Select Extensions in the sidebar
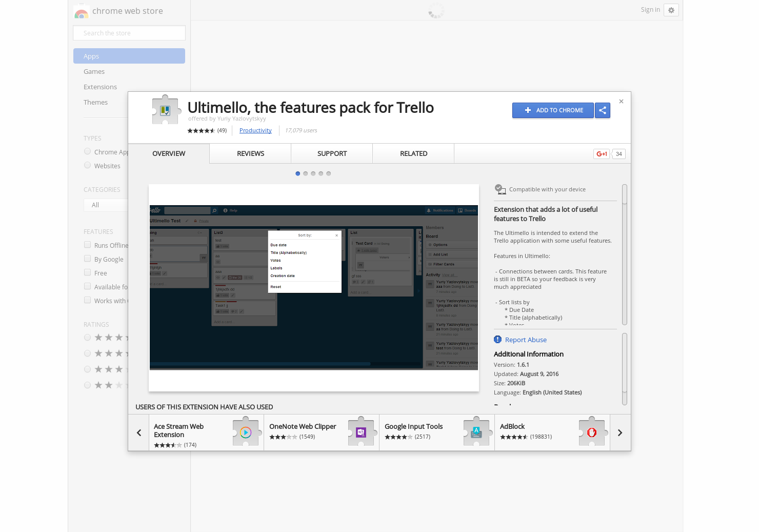 (x=129, y=87)
